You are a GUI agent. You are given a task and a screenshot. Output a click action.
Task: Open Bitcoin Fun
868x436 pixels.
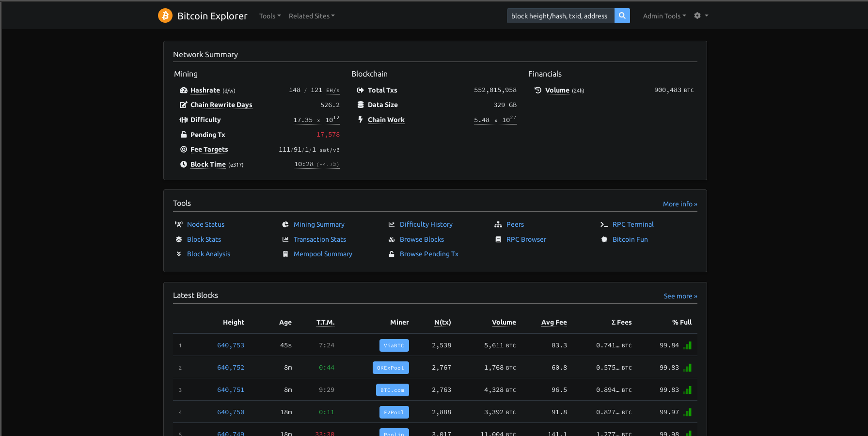tap(630, 239)
